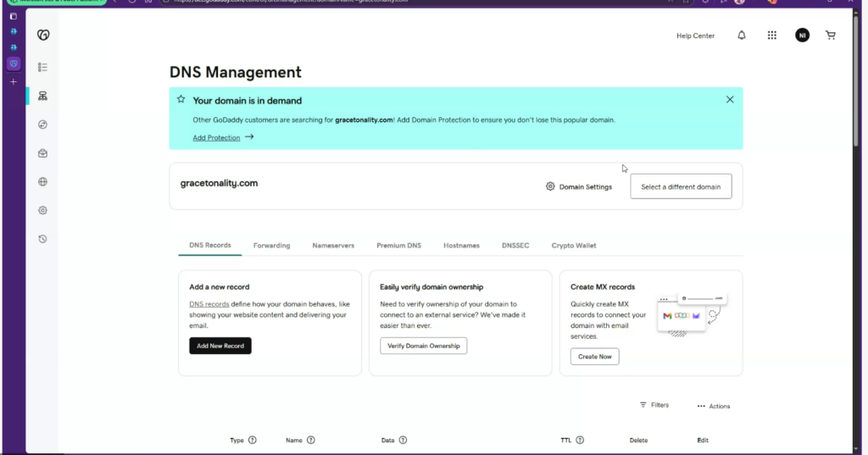The image size is (868, 455).
Task: Select the DNS hierarchy icon in sidebar
Action: (42, 96)
